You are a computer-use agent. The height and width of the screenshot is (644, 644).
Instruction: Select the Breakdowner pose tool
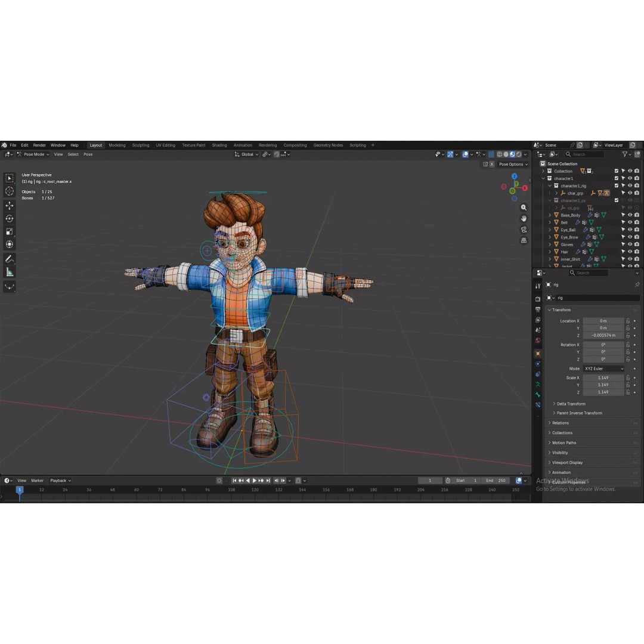pos(10,286)
